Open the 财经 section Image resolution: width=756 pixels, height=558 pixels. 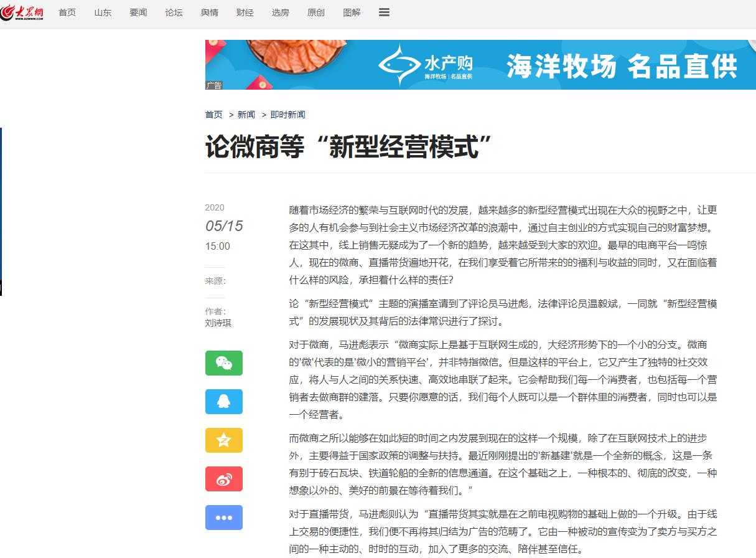245,12
